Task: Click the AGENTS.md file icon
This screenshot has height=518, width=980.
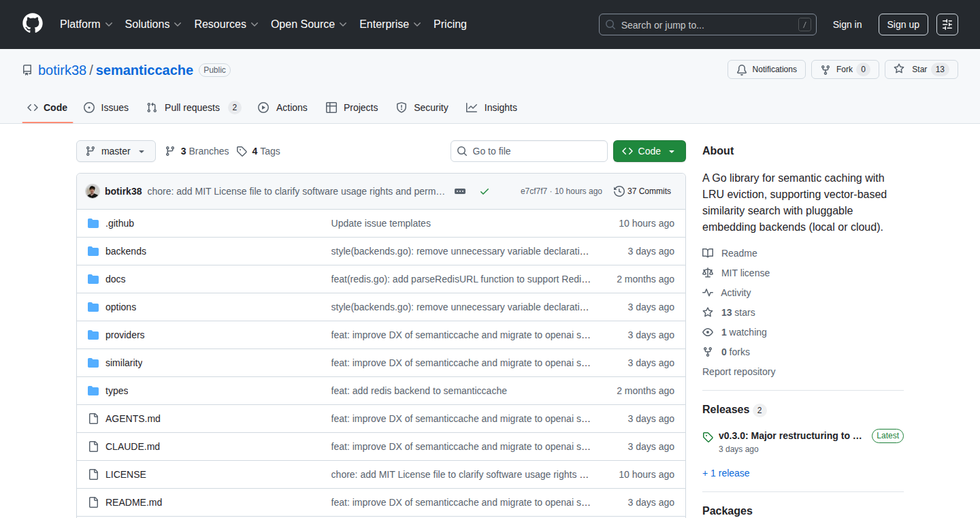Action: point(93,419)
